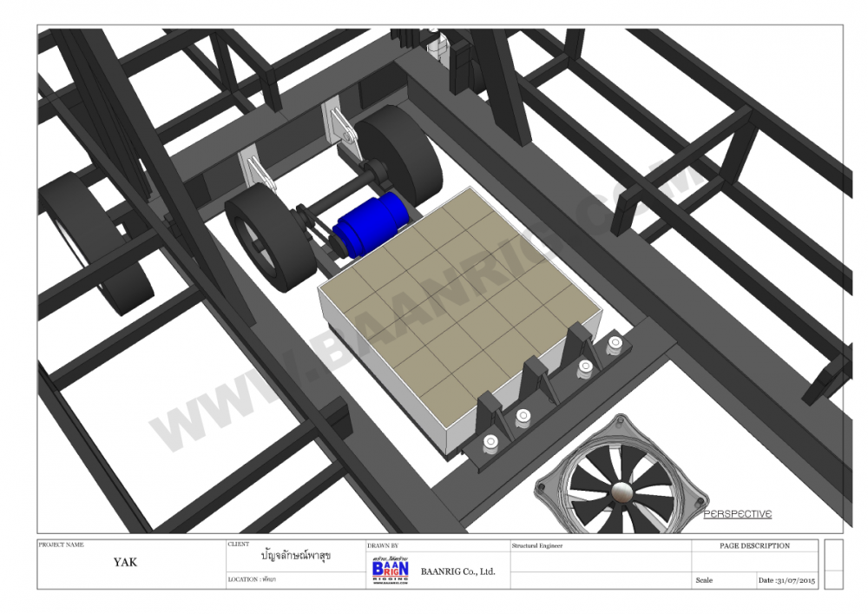Click the LOCATION field text
Viewport: 868px width, 614px height.
coord(252,579)
